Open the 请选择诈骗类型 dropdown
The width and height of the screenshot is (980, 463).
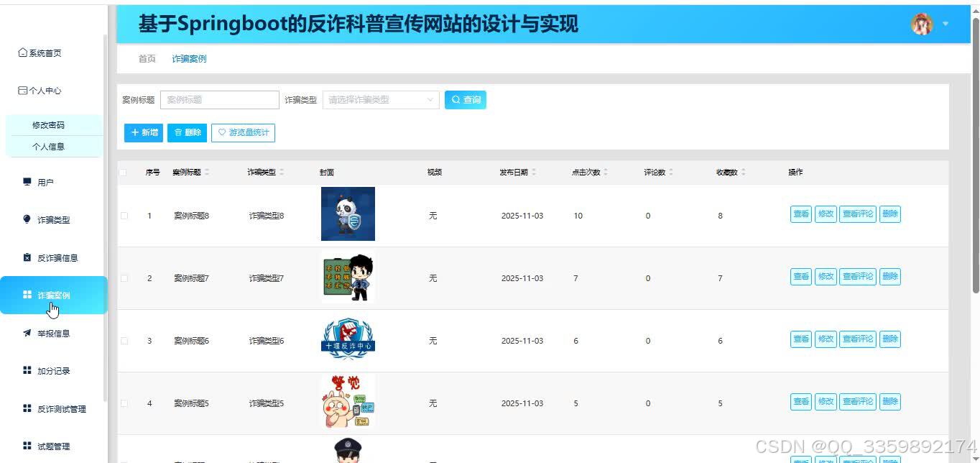click(381, 100)
